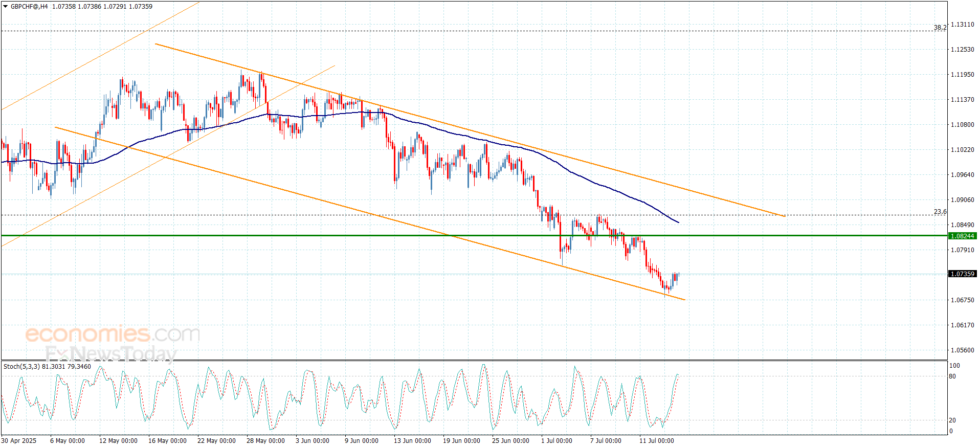Screen dimensions: 980x447
Task: Select the 19 Jun 00:00 date label
Action: [461, 440]
